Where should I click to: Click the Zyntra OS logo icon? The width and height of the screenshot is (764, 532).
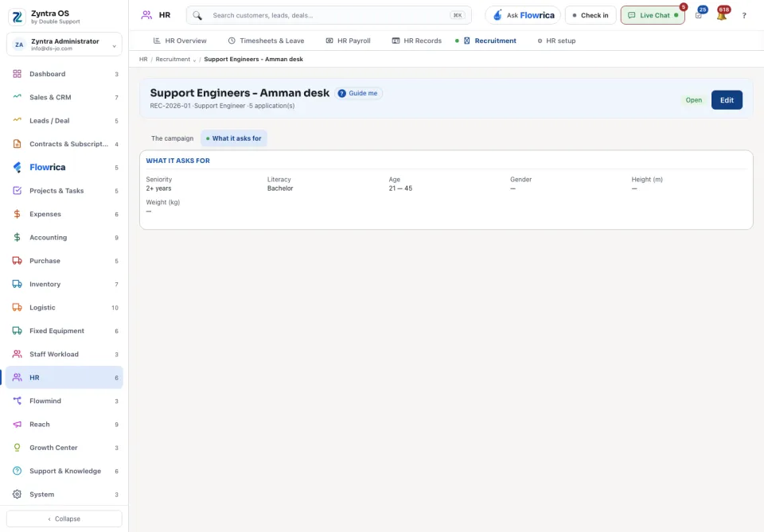coord(17,17)
